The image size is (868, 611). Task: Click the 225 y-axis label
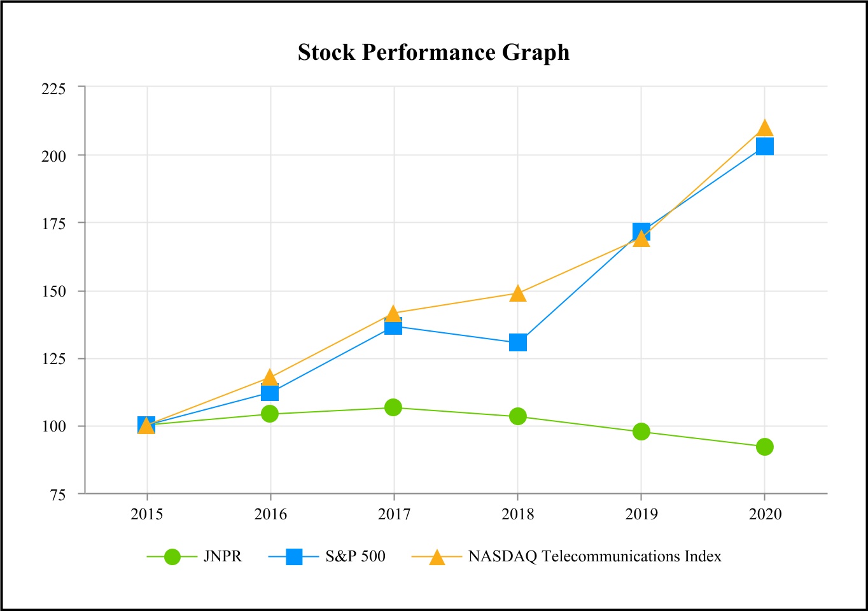coord(53,88)
